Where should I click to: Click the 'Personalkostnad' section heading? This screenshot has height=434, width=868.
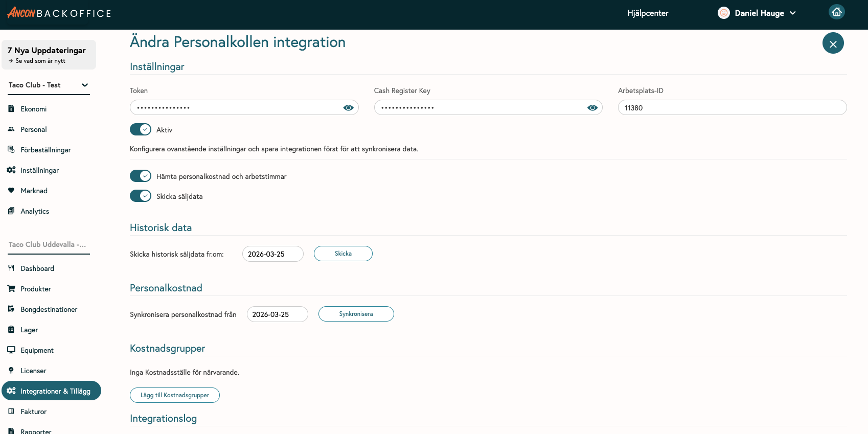[166, 288]
